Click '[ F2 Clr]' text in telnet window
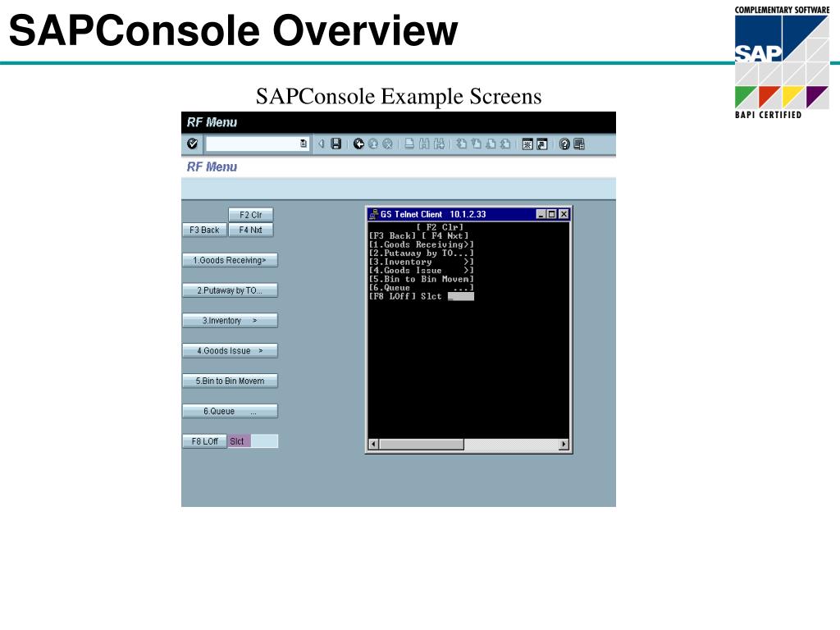 (x=440, y=227)
